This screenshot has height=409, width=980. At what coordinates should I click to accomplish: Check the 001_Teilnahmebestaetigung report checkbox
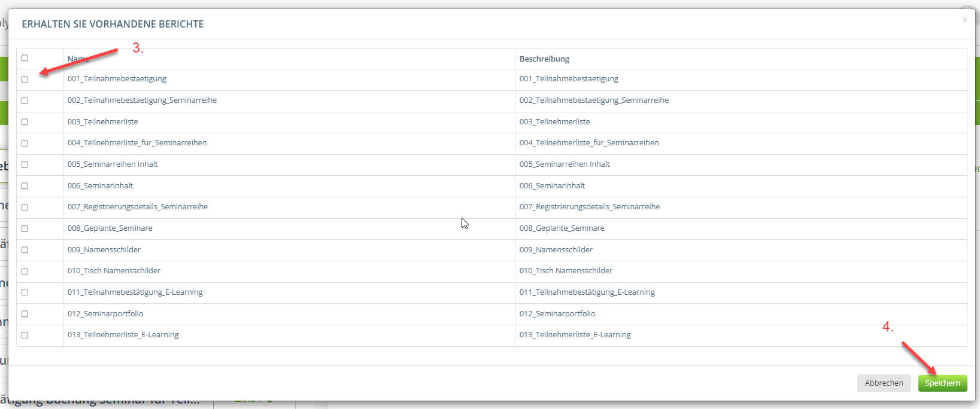[25, 80]
